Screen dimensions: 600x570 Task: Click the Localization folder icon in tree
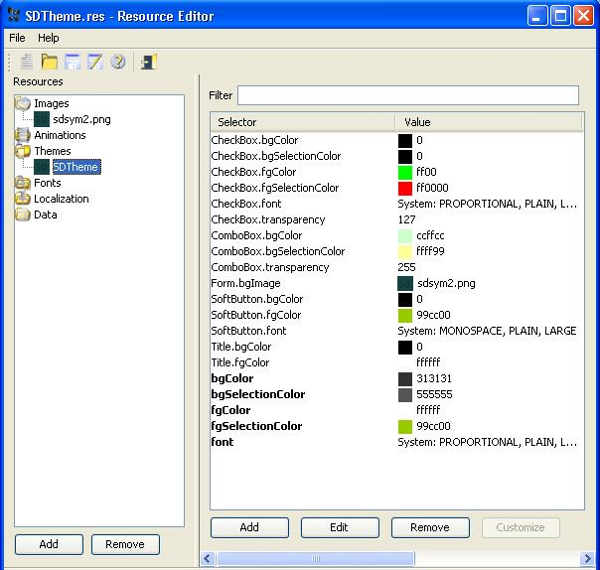point(23,199)
